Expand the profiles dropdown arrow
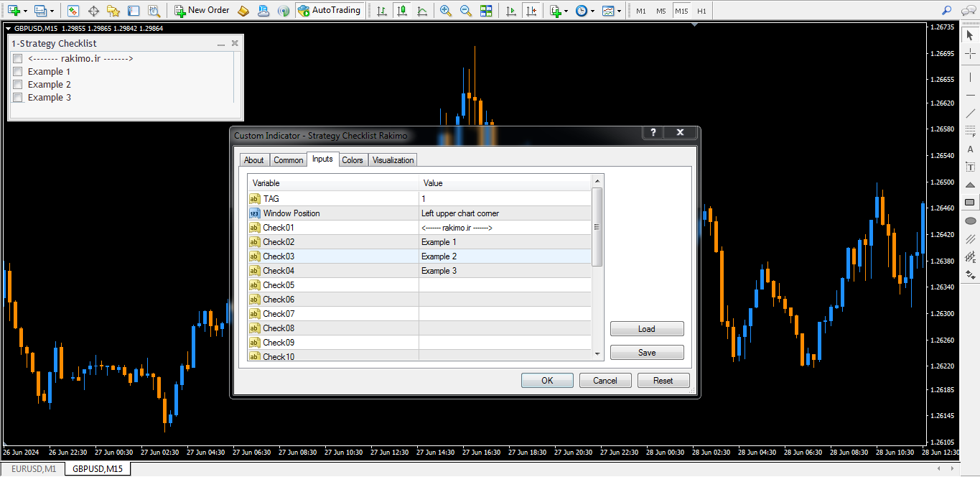The height and width of the screenshot is (477, 980). tap(52, 11)
